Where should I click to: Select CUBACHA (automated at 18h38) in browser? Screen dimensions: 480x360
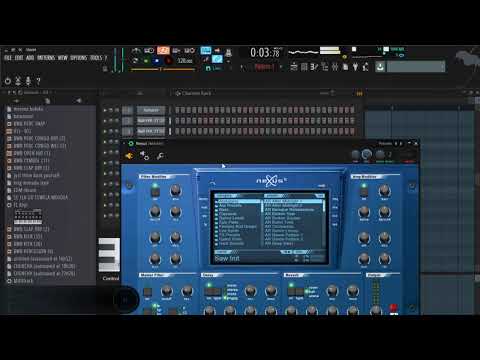point(44,266)
